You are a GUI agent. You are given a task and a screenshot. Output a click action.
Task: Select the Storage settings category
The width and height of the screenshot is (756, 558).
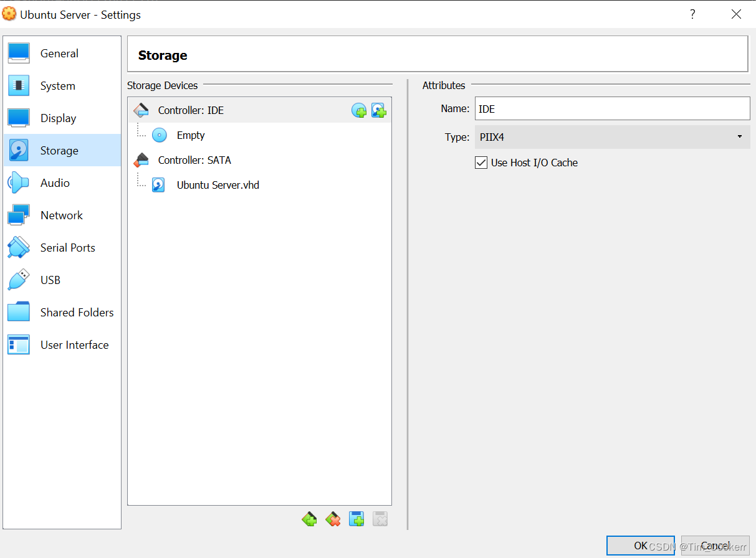pyautogui.click(x=62, y=150)
